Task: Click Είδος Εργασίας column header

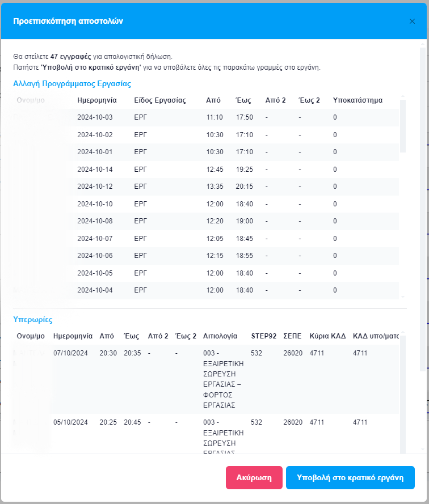Action: tap(159, 100)
